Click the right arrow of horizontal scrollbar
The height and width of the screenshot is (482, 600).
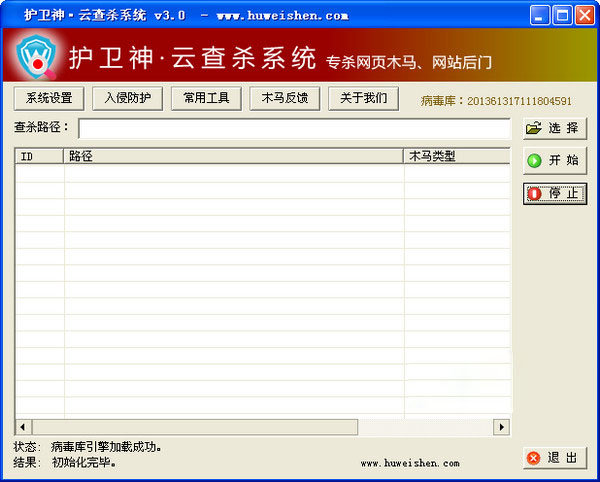501,427
